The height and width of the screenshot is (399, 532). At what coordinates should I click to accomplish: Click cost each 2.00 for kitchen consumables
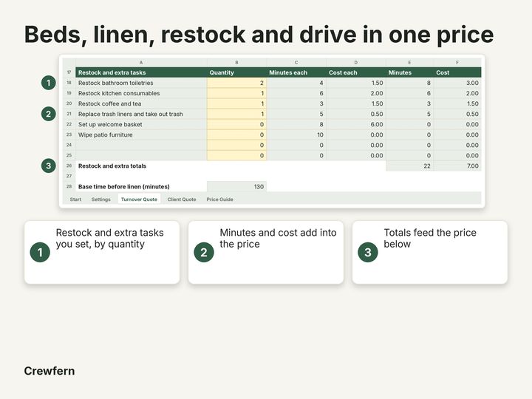coord(356,93)
